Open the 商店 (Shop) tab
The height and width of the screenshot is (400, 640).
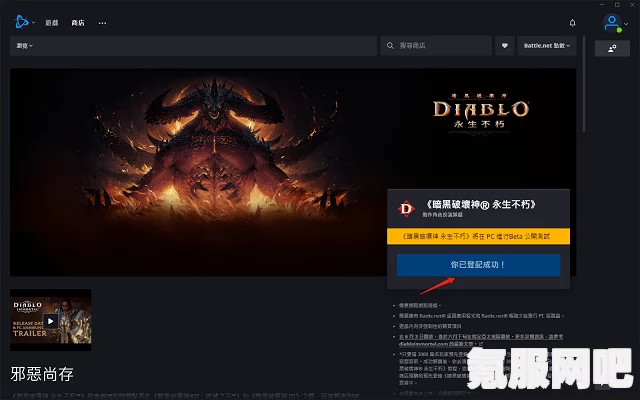(x=78, y=23)
